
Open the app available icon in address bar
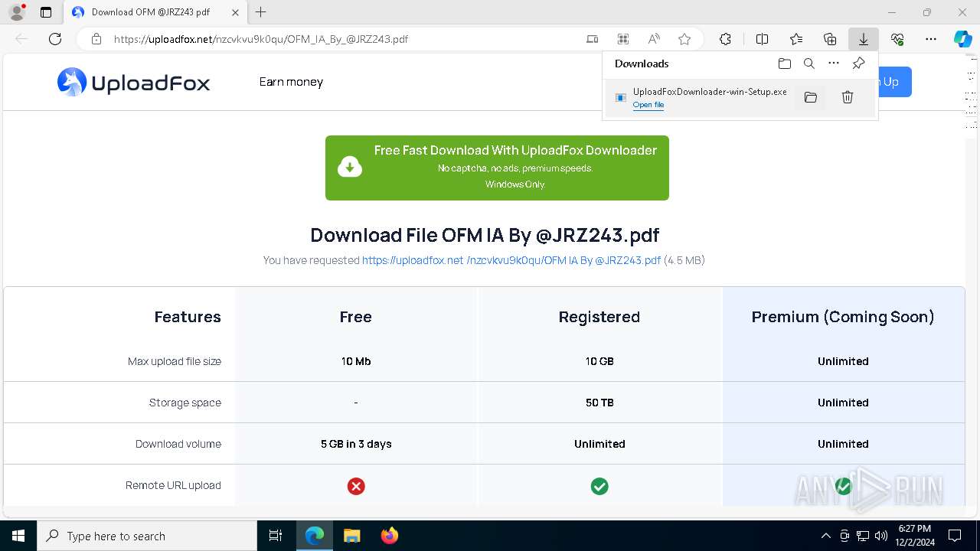point(593,39)
